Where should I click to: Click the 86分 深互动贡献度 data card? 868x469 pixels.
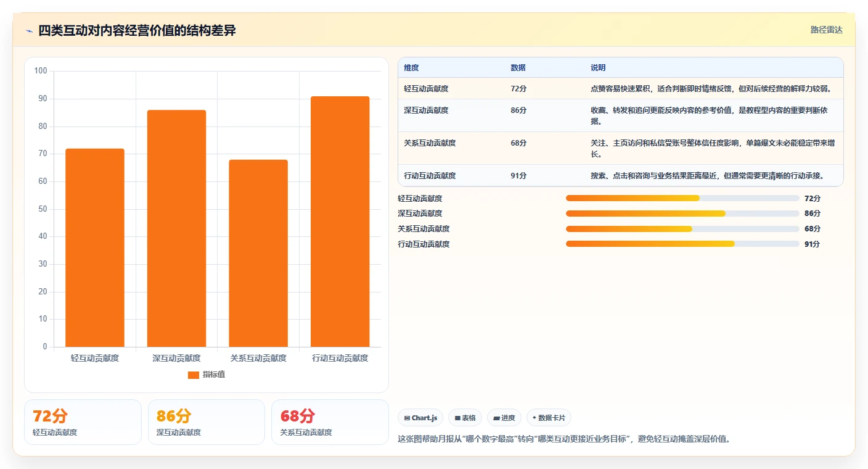207,422
